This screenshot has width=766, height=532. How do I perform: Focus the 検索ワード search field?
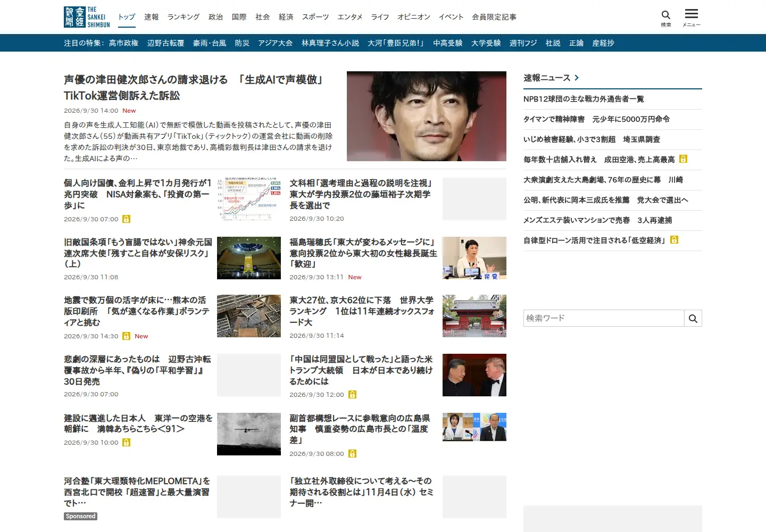pyautogui.click(x=604, y=318)
